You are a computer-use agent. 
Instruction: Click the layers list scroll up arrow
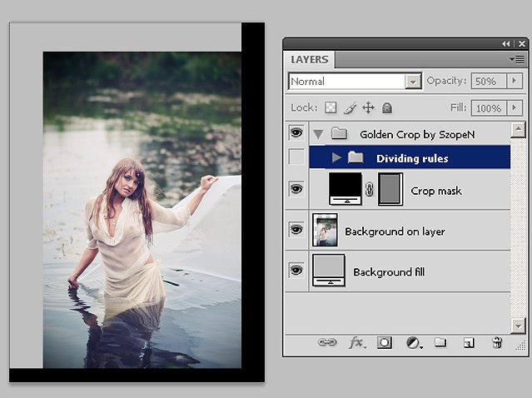518,129
